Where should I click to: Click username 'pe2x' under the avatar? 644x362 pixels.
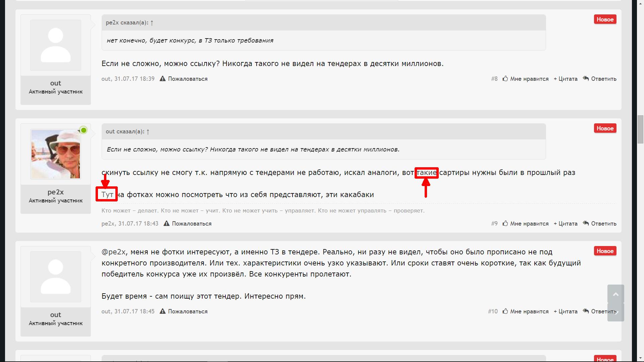pos(56,192)
